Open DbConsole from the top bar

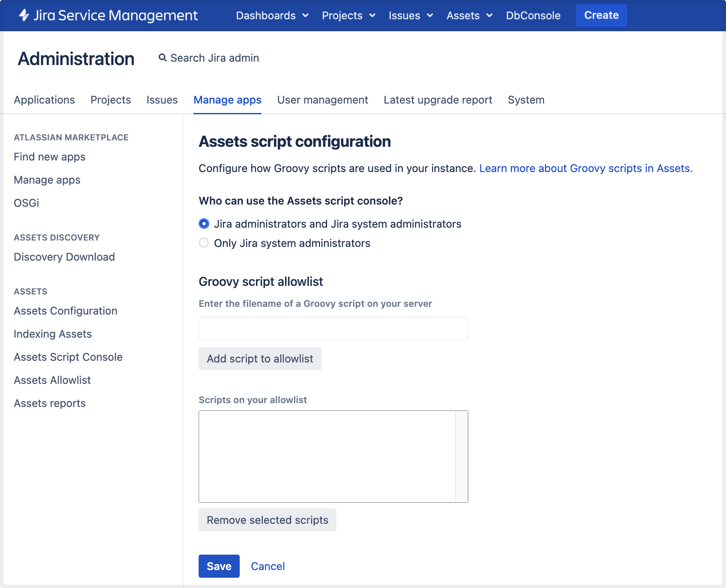tap(533, 15)
